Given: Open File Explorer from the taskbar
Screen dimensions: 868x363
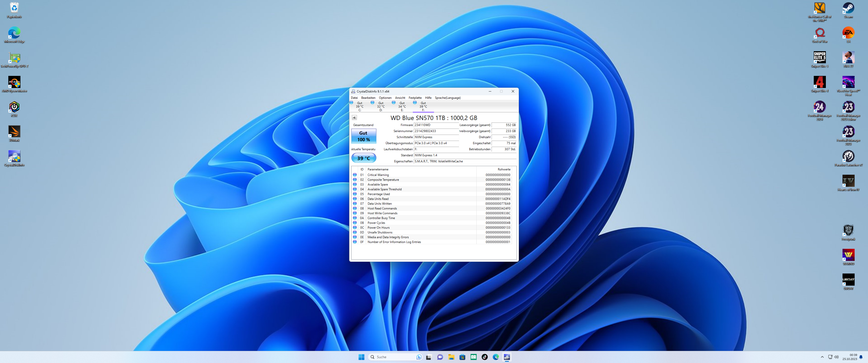Looking at the screenshot, I should (x=451, y=357).
